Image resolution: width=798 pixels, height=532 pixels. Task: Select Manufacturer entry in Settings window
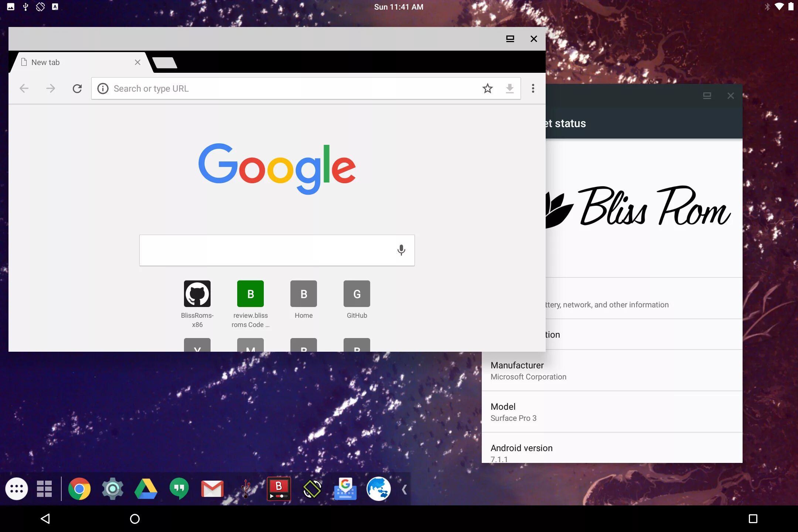(612, 371)
